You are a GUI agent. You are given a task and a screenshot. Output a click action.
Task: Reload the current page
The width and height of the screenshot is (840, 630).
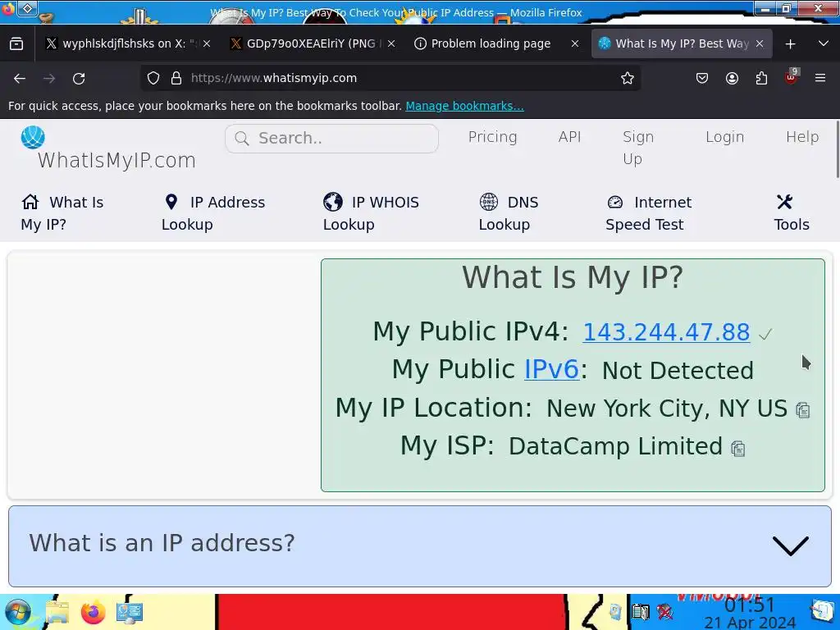(79, 78)
